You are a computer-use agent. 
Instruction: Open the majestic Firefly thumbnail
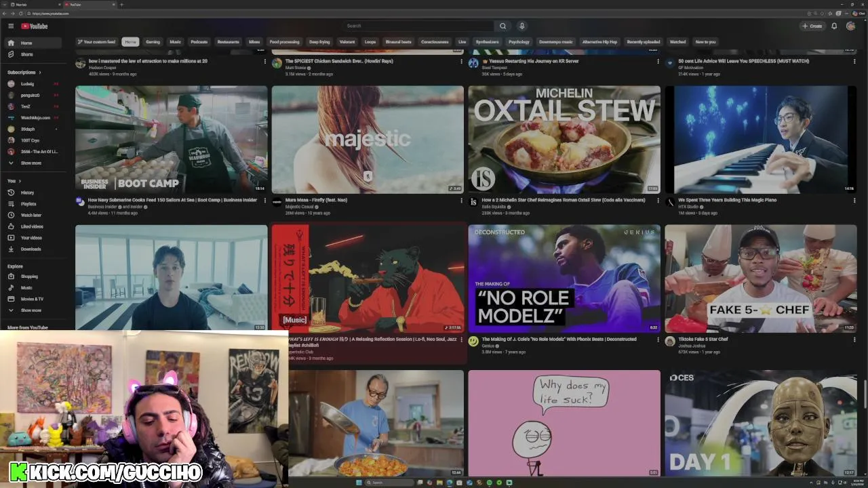pyautogui.click(x=368, y=140)
